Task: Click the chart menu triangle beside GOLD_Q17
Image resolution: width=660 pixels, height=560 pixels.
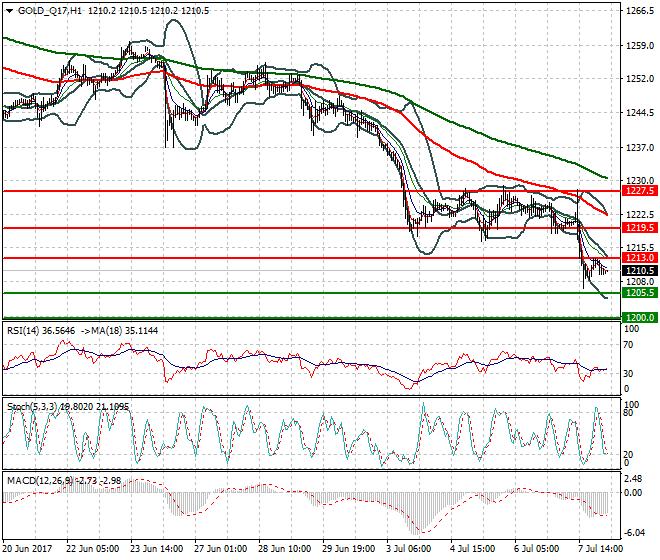Action: pyautogui.click(x=9, y=11)
